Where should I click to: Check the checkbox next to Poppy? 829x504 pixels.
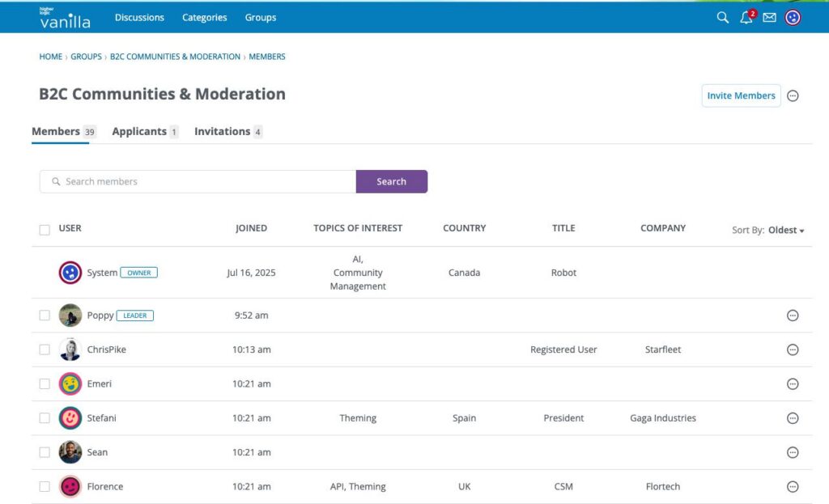(45, 315)
